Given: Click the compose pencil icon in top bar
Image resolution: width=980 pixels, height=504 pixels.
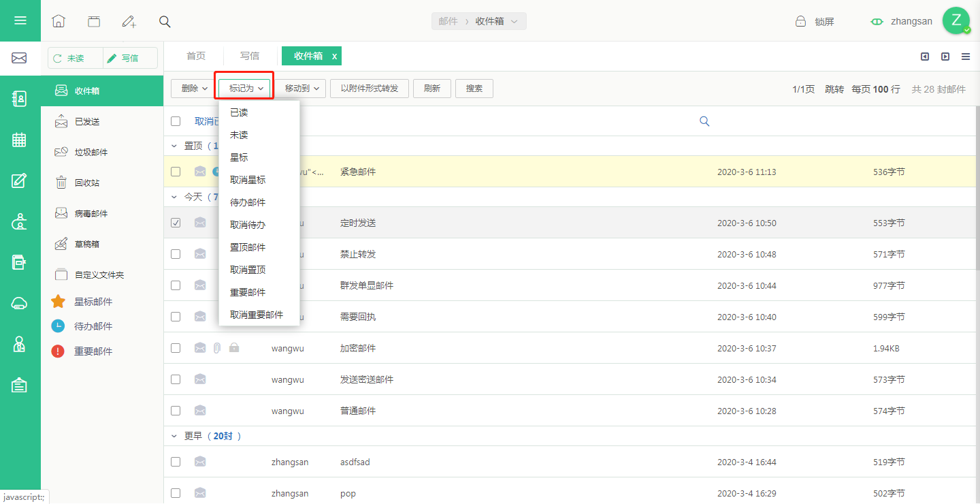Looking at the screenshot, I should (x=129, y=21).
